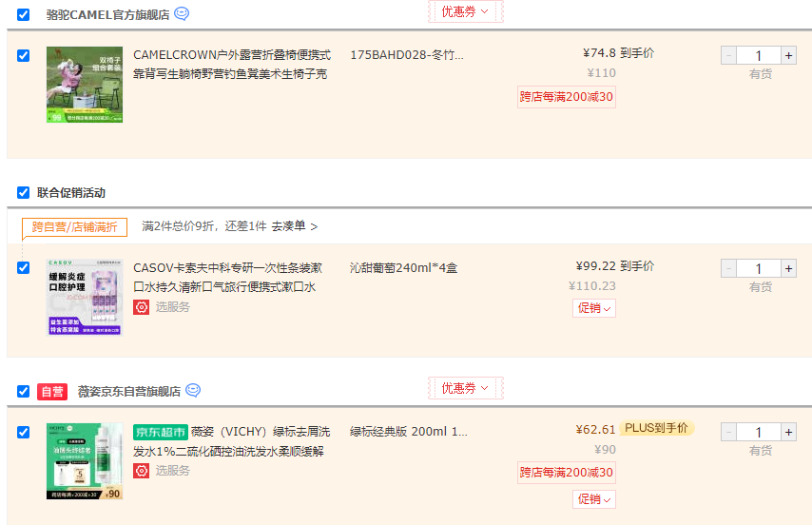The height and width of the screenshot is (525, 812).
Task: Click the 选服务 gear icon for VICHY shampoo
Action: pos(142,471)
